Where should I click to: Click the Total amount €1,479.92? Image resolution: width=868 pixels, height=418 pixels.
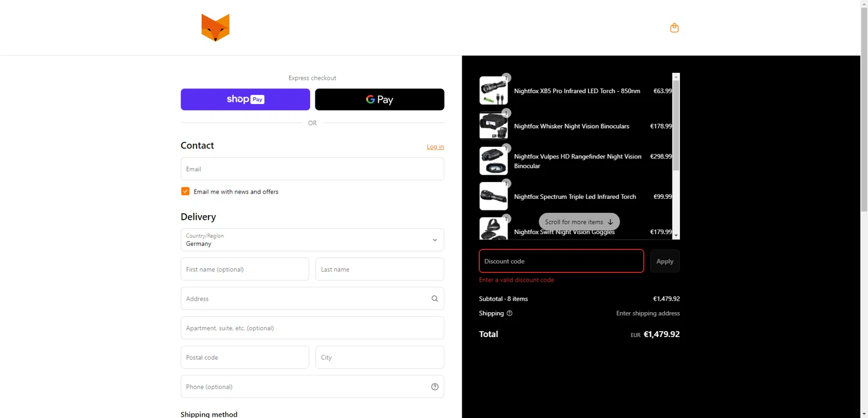point(661,334)
